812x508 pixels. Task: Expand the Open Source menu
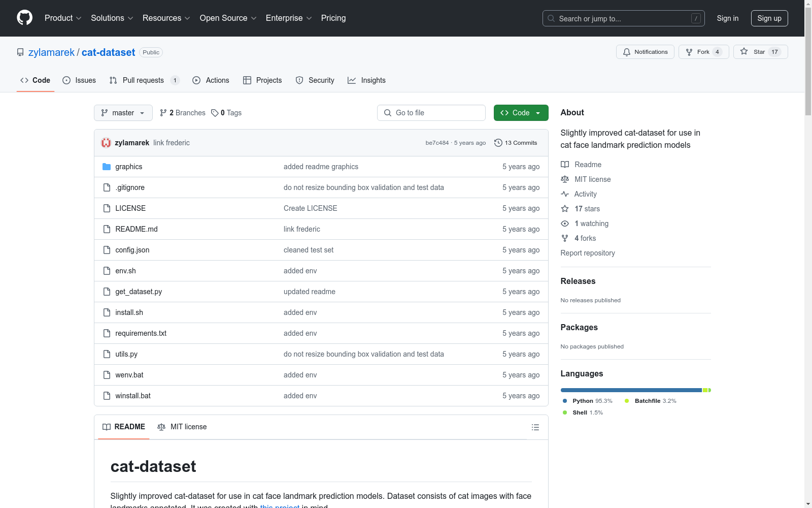228,18
